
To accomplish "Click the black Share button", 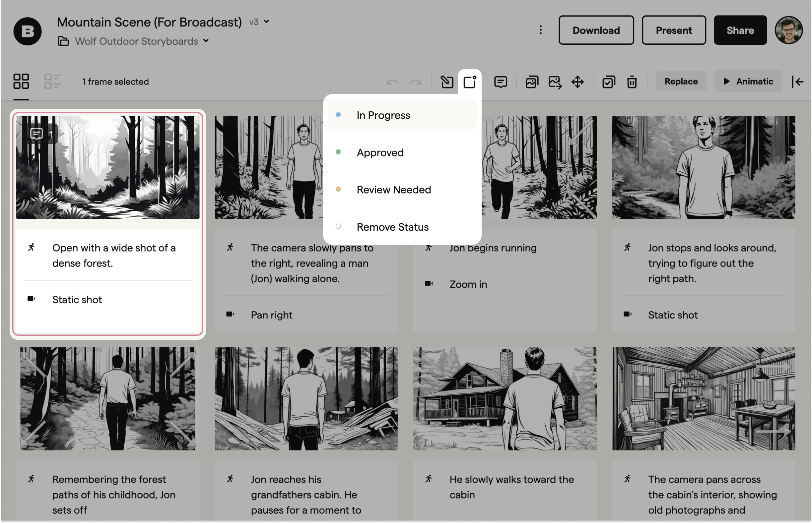I will (740, 30).
